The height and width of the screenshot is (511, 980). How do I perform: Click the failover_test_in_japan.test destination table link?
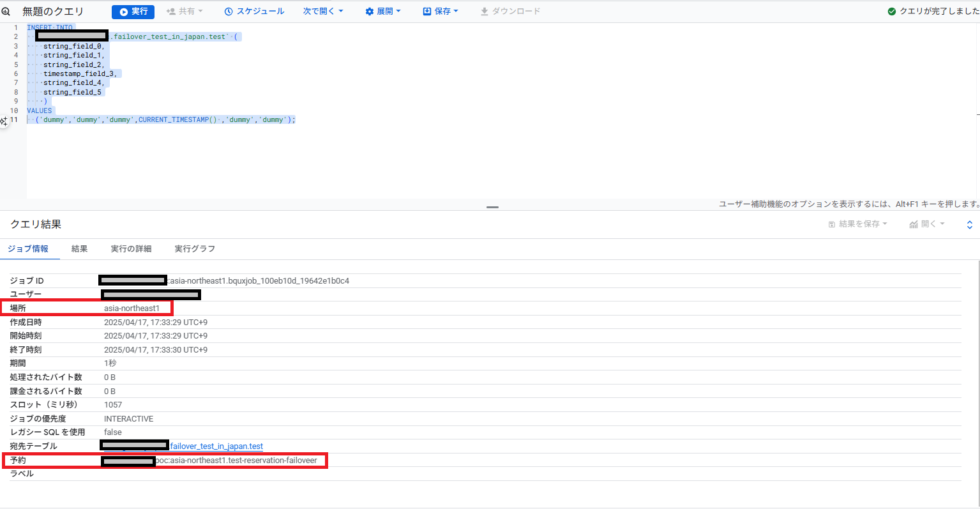coord(216,446)
